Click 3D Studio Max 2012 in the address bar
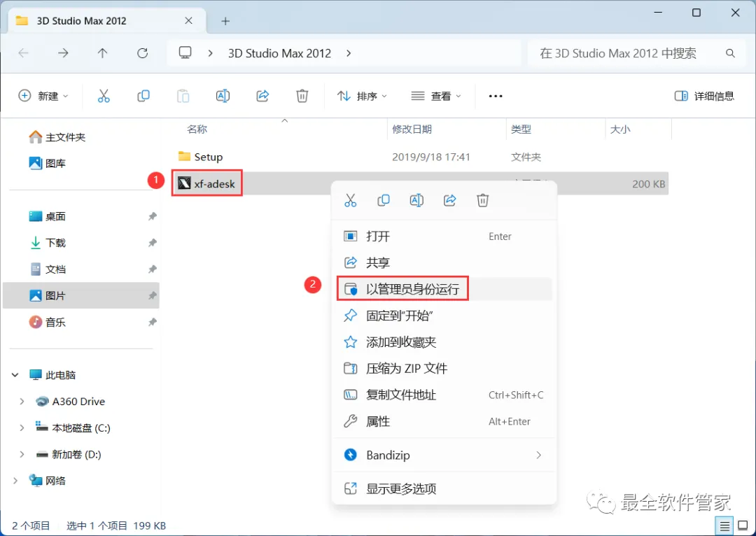Screen dimensions: 756x536 point(279,53)
